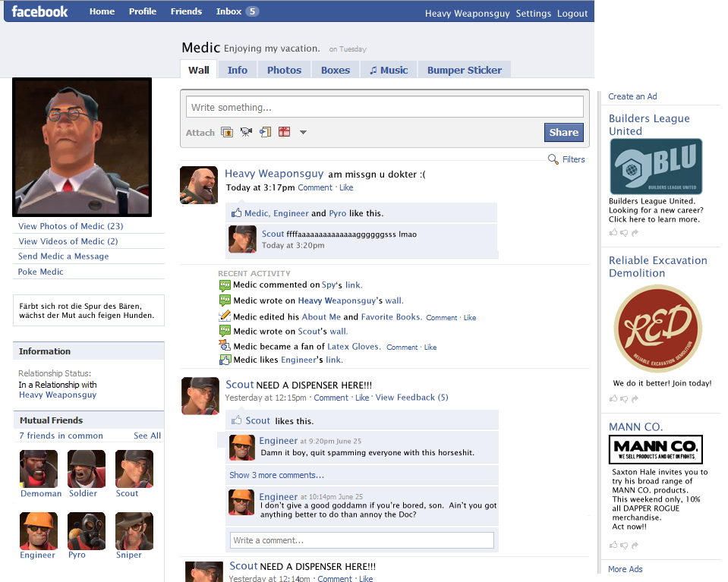The image size is (728, 582).
Task: Click Create an Ad link
Action: coord(632,96)
